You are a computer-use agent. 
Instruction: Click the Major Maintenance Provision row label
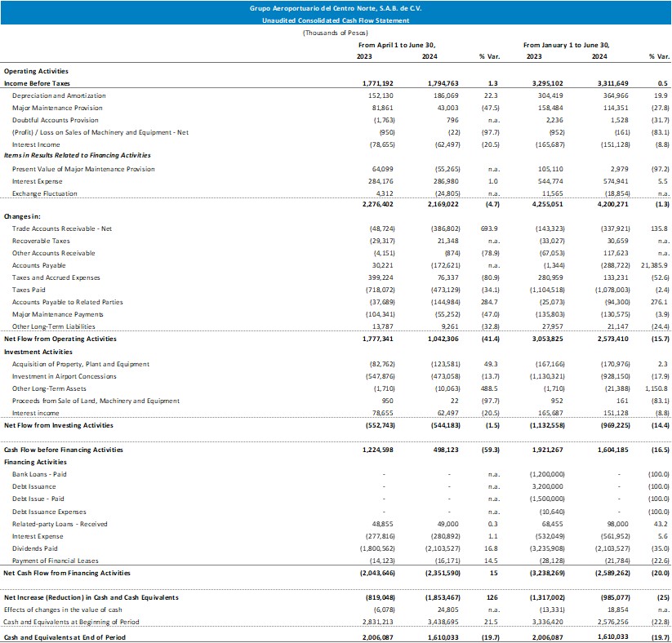[57, 108]
